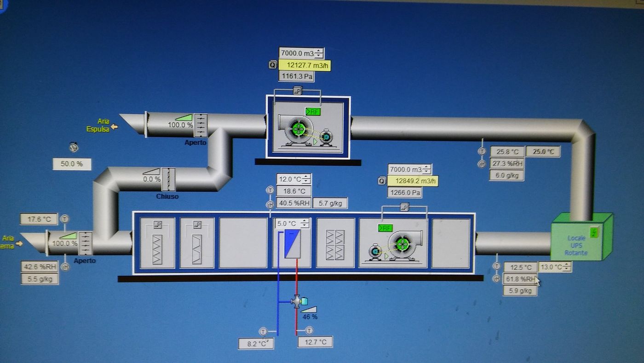
Task: Click the 50.0 % value field
Action: tap(72, 164)
